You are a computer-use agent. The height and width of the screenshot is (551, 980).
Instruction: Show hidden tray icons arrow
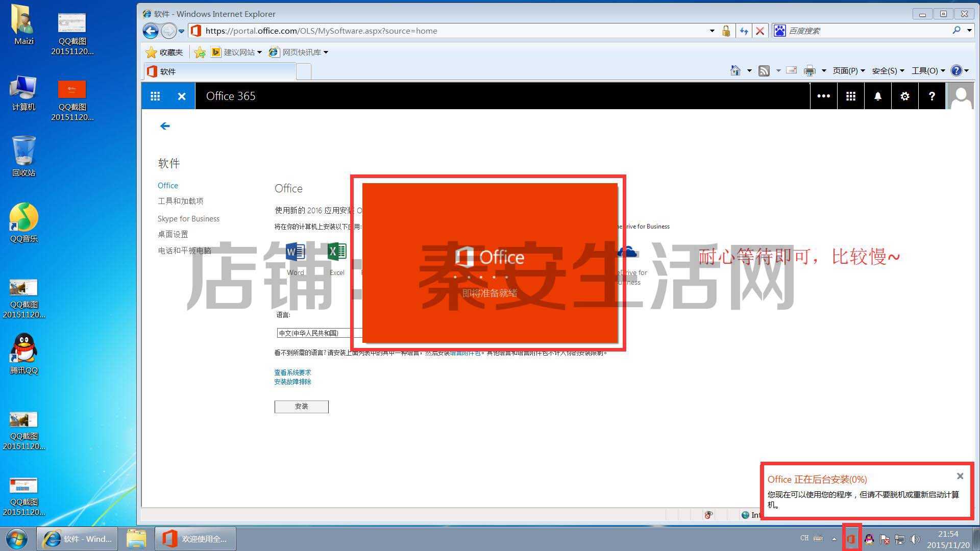pos(834,539)
